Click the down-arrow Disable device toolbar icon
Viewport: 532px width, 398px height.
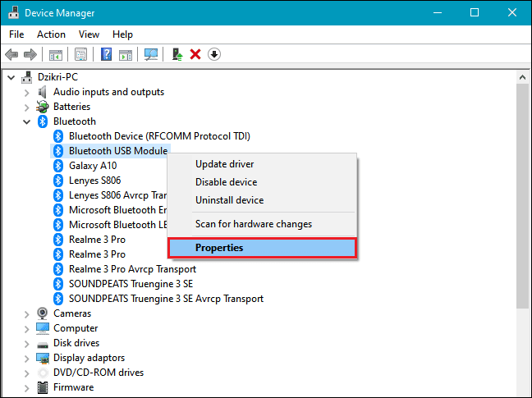pos(214,54)
